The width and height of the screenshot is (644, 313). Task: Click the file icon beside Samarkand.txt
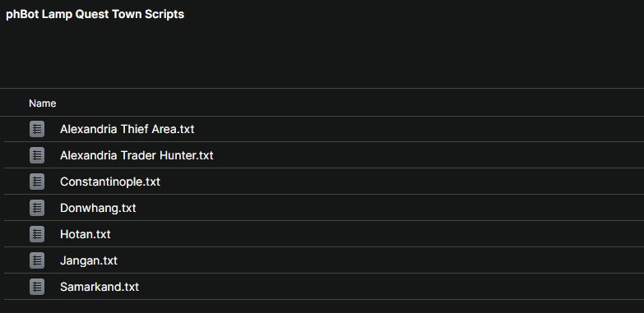point(37,287)
